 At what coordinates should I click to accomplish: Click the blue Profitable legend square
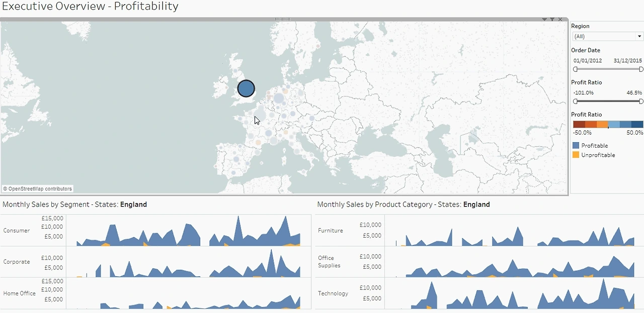click(x=576, y=145)
